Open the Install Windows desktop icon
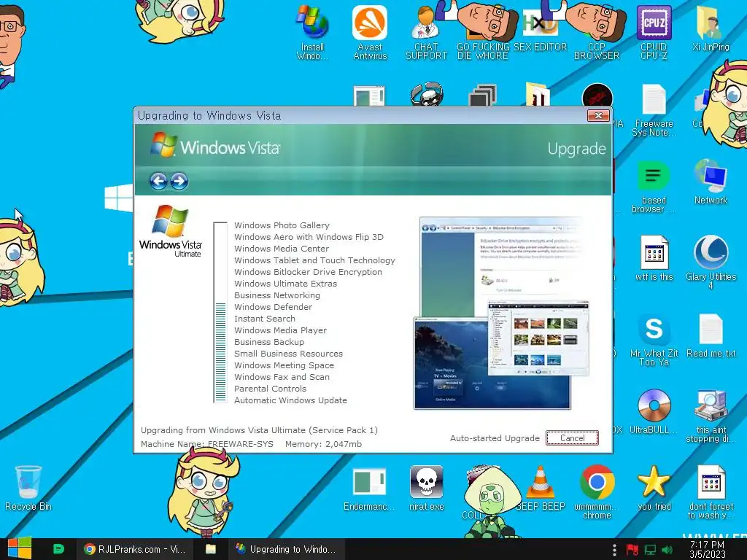 tap(312, 32)
